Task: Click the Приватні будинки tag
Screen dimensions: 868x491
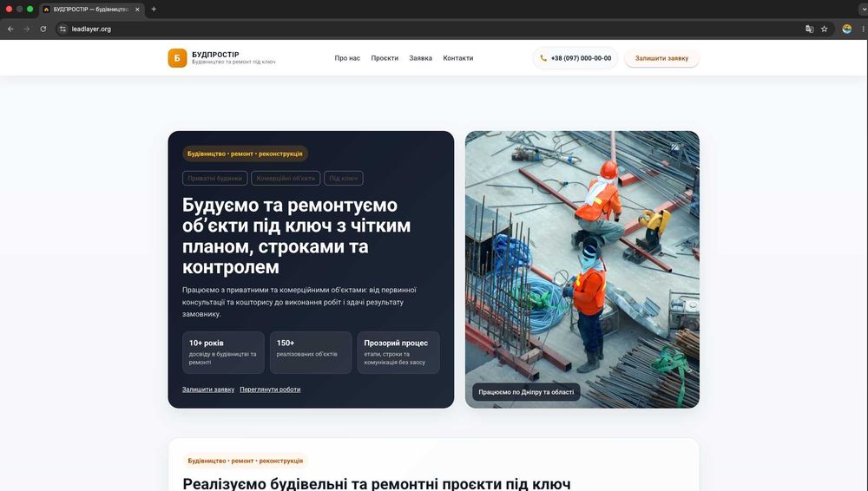Action: (x=214, y=178)
